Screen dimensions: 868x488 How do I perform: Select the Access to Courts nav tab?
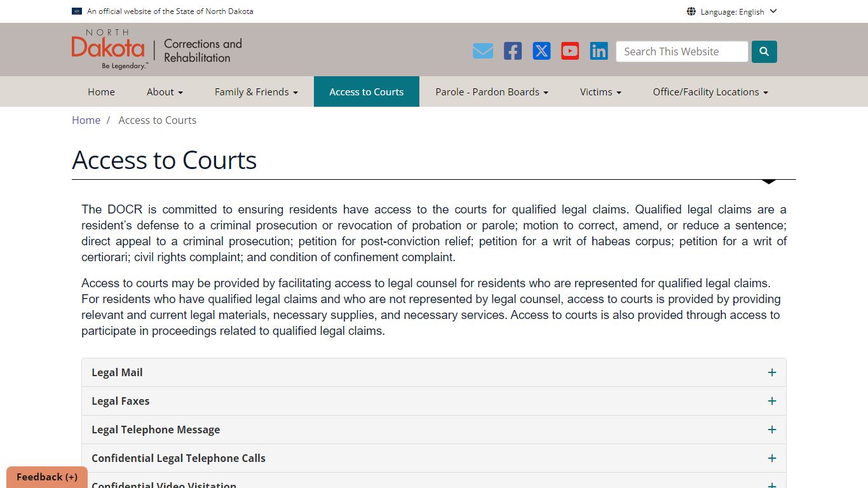coord(367,91)
